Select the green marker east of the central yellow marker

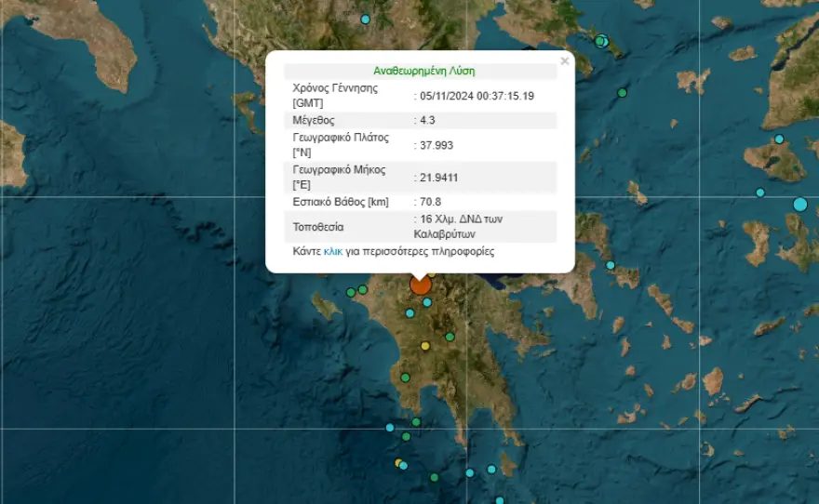[x=450, y=337]
